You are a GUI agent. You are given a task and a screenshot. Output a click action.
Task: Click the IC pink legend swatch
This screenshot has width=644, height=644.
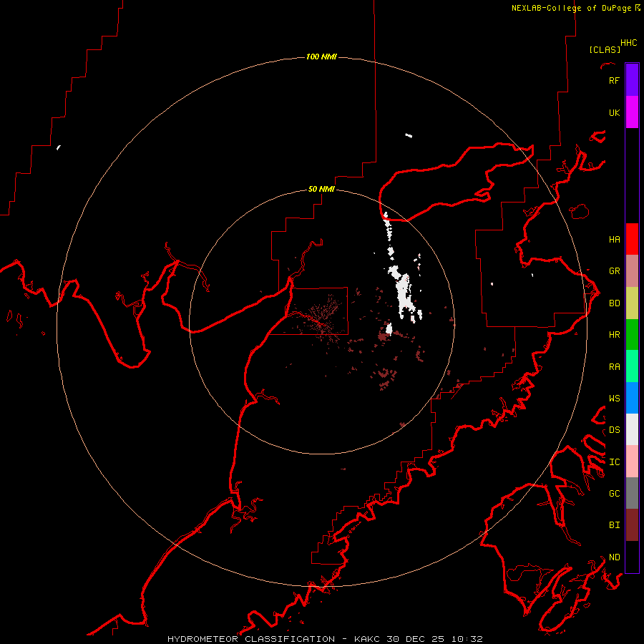[x=632, y=462]
